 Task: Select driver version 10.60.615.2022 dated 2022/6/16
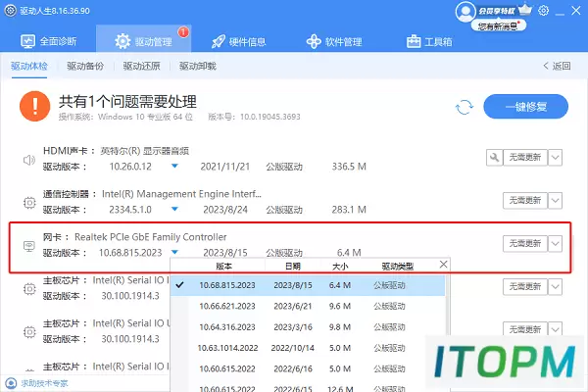(x=308, y=368)
